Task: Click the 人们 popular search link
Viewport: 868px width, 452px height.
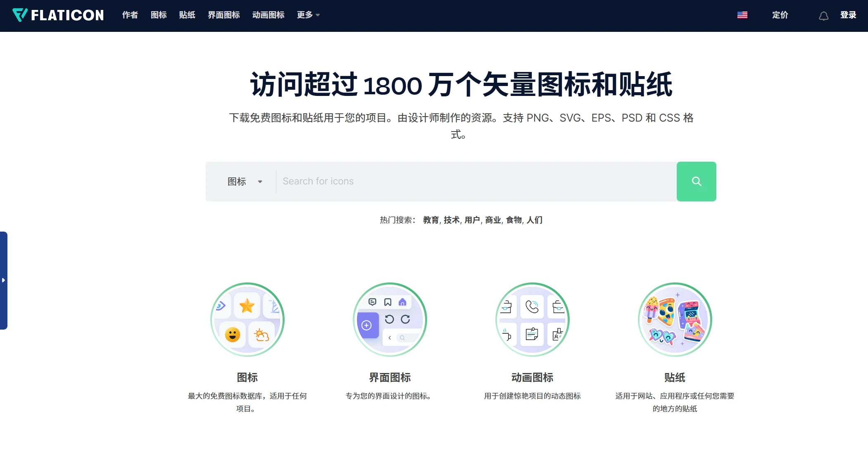Action: pyautogui.click(x=534, y=220)
